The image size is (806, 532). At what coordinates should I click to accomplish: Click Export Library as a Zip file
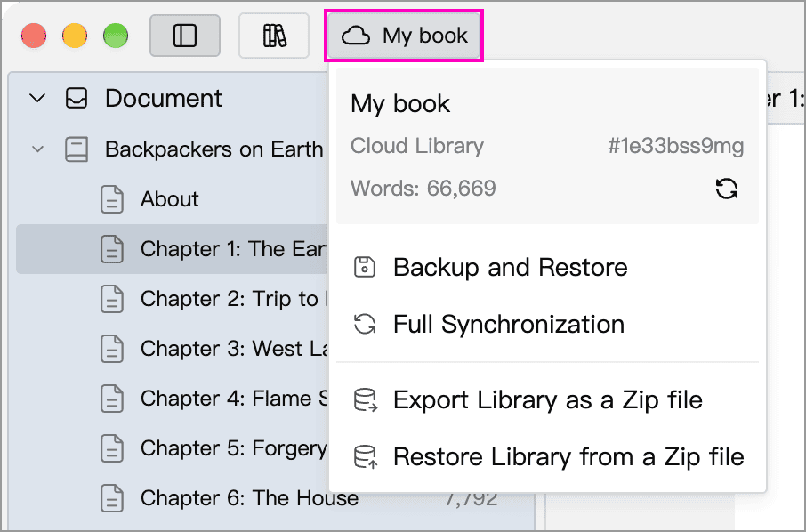(x=547, y=400)
